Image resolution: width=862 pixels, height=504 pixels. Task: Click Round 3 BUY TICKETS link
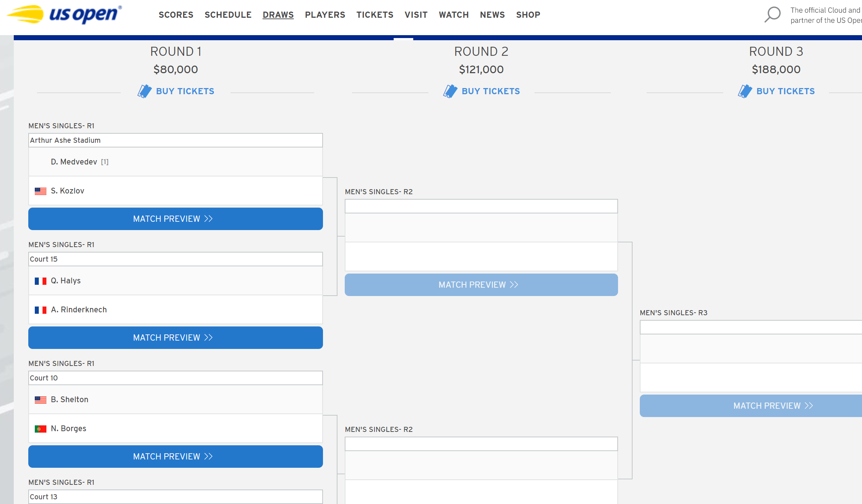[x=785, y=91]
